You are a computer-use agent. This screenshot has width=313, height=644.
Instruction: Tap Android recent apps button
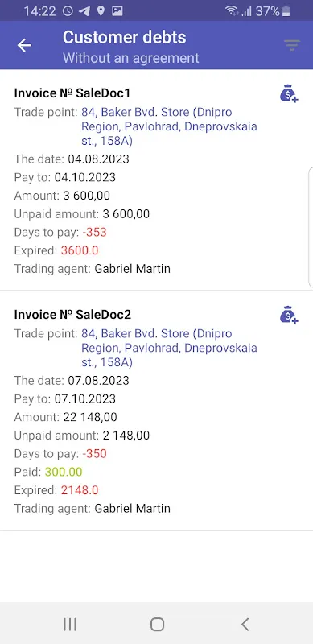(x=70, y=625)
